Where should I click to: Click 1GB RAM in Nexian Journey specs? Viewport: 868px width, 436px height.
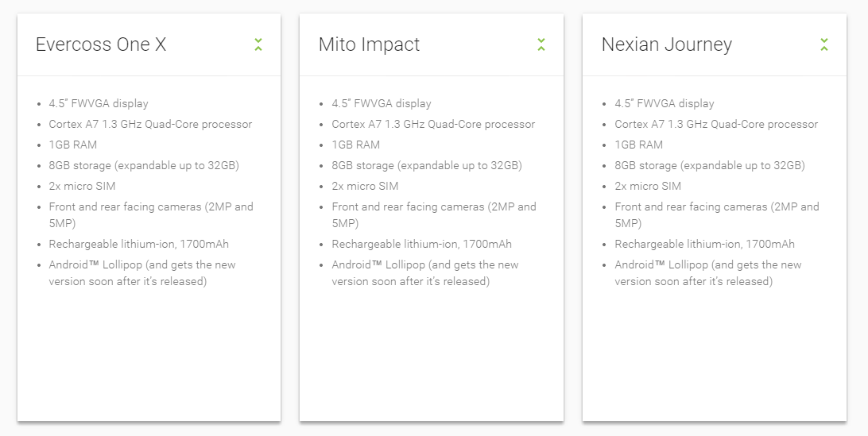pos(638,145)
